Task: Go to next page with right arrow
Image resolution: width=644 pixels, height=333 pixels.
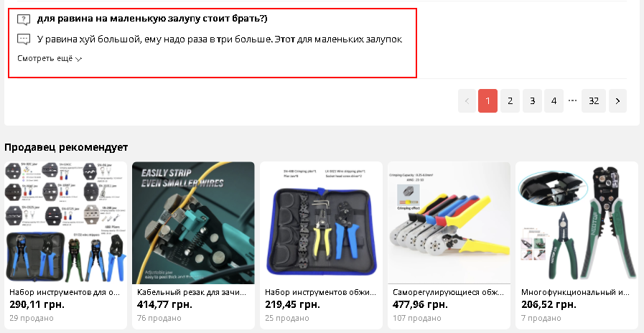Action: pos(617,101)
